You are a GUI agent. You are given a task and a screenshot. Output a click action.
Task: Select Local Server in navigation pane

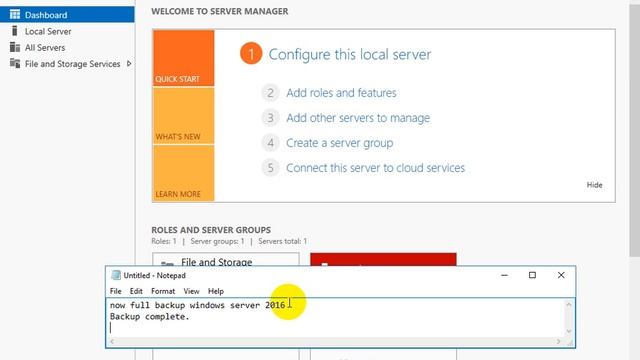pyautogui.click(x=67, y=31)
